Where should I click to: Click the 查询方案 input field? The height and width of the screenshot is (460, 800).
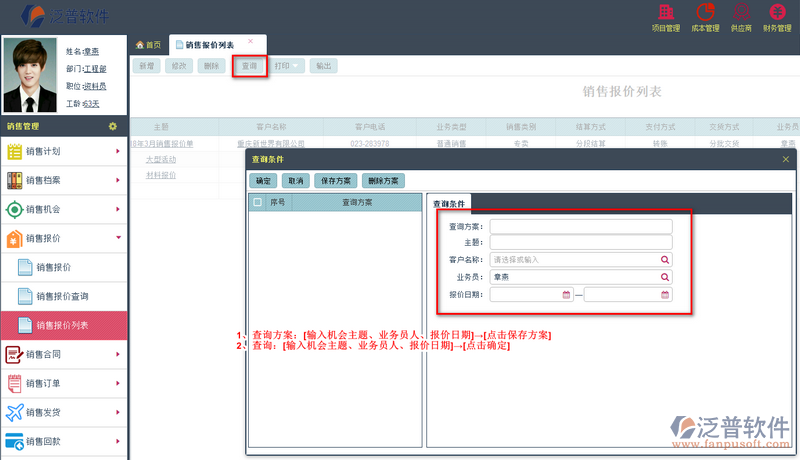581,226
